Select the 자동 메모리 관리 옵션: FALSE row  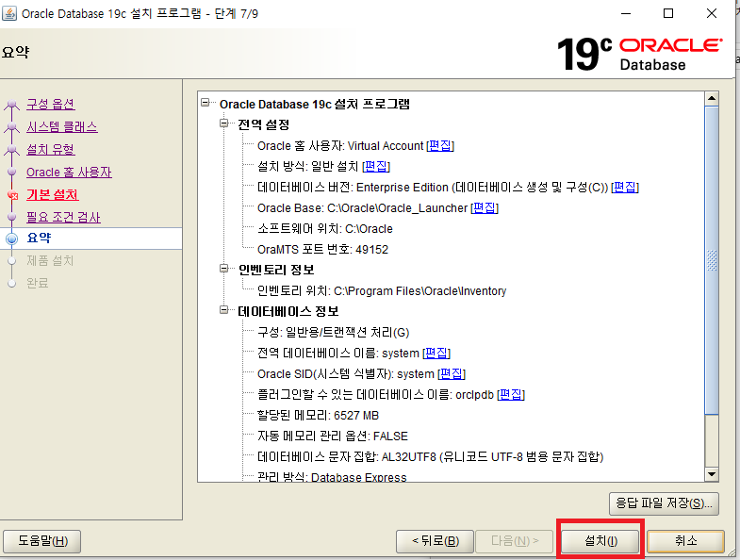[332, 436]
